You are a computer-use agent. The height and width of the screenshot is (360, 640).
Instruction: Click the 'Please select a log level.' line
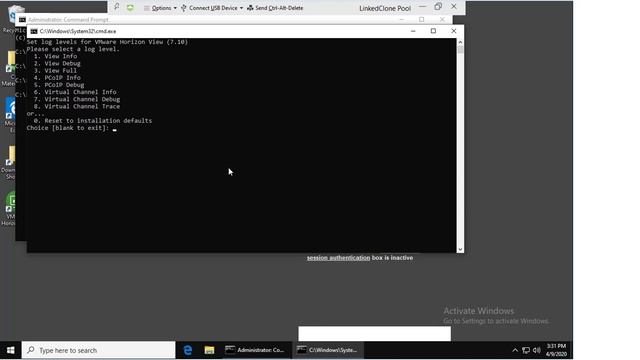(73, 49)
